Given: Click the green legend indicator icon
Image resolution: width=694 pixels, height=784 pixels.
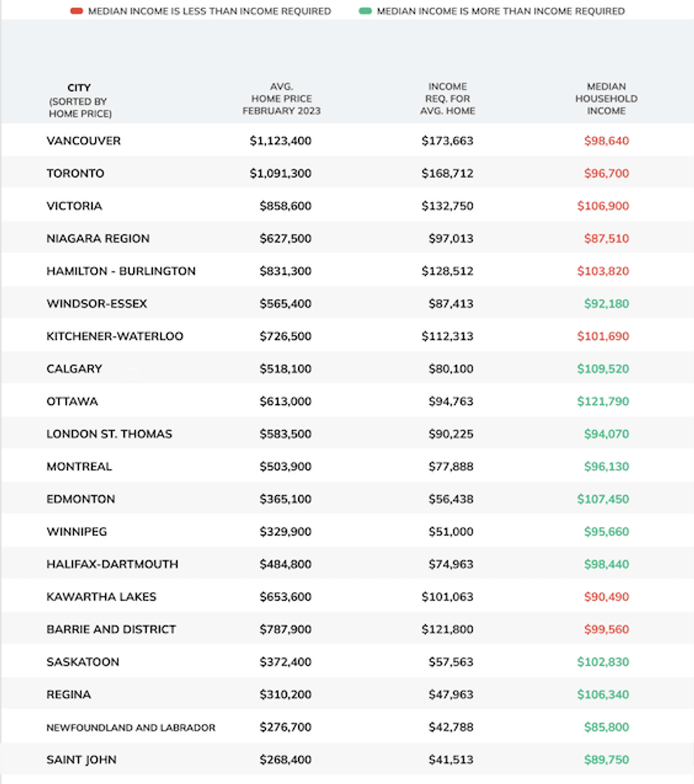Looking at the screenshot, I should (367, 11).
